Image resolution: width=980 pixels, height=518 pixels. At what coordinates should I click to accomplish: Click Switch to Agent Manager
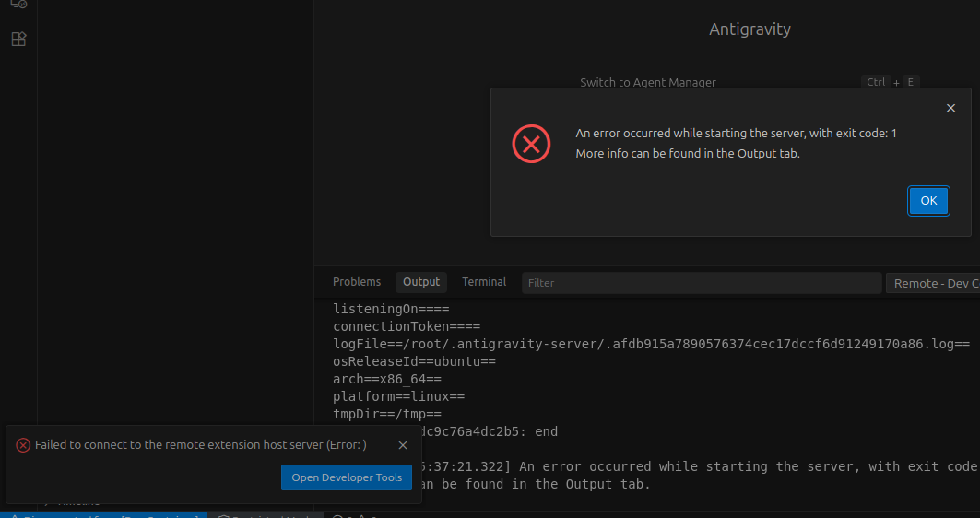647,82
